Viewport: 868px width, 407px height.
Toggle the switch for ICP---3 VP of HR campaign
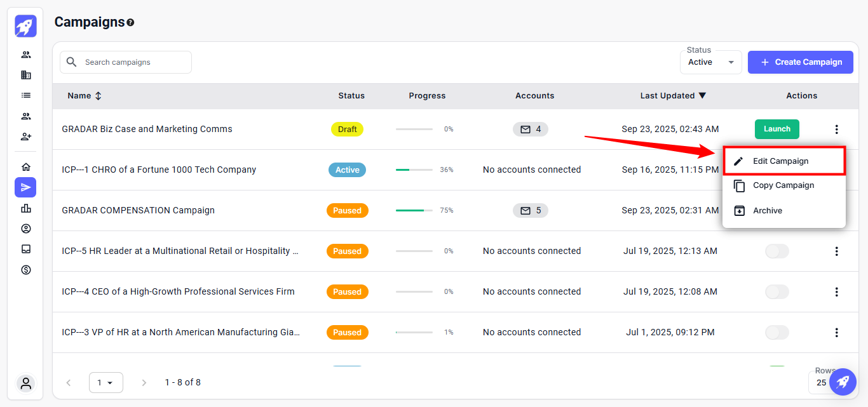tap(776, 332)
